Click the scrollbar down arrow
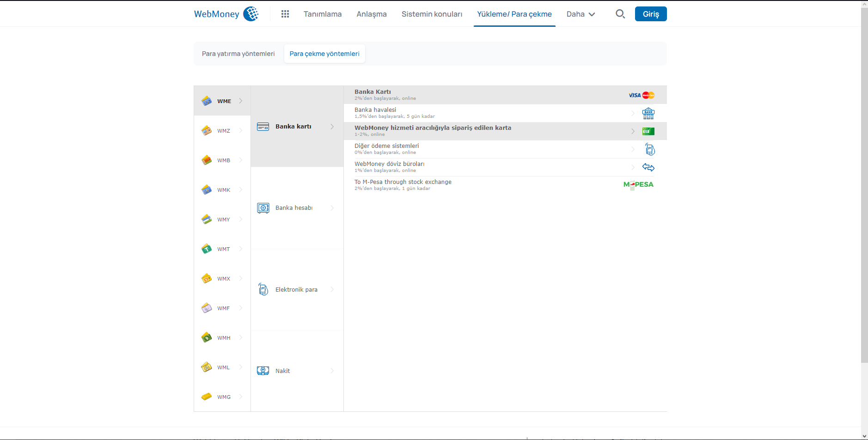Viewport: 868px width, 440px height. [x=864, y=436]
